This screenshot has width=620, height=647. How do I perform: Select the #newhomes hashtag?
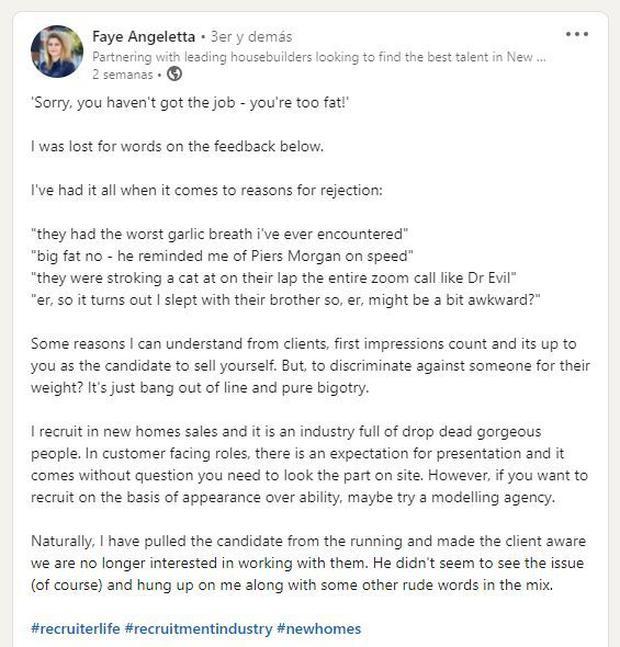pos(319,629)
